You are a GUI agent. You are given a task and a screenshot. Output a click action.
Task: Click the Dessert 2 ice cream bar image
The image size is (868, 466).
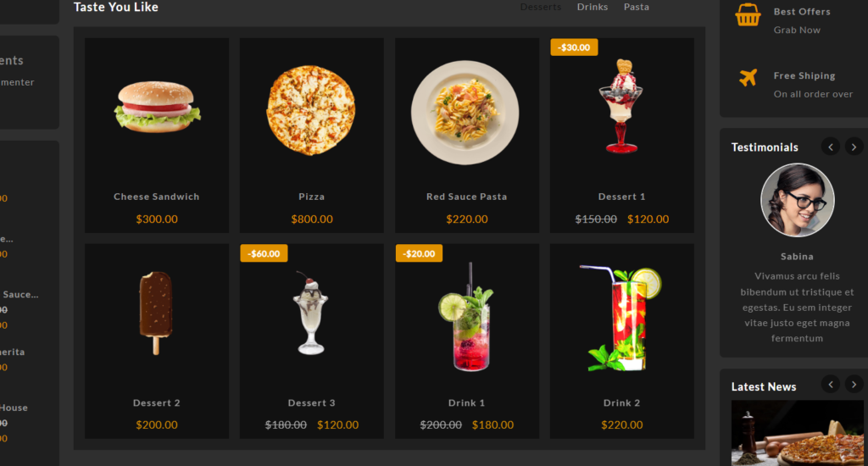[156, 313]
